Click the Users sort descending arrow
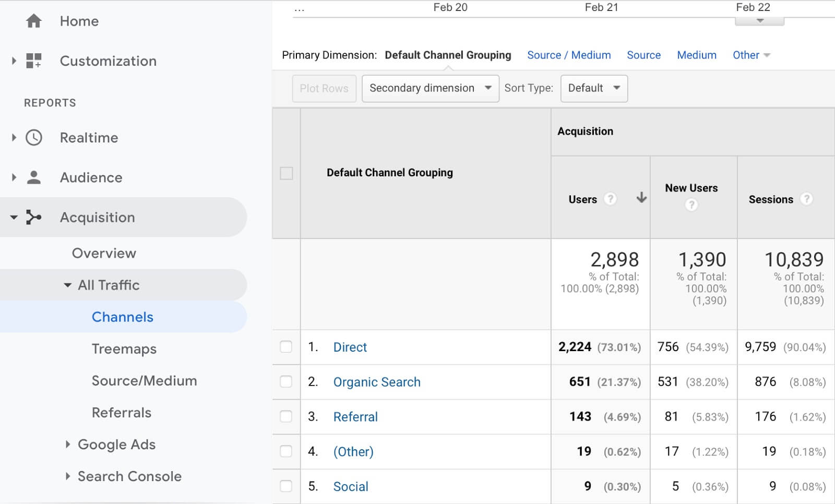This screenshot has width=835, height=504. [641, 198]
